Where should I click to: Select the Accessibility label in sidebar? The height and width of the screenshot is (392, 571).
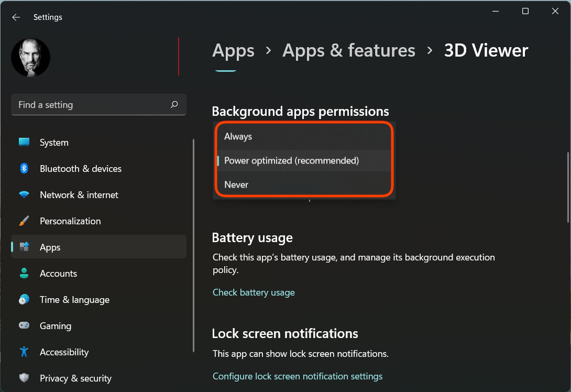[64, 352]
